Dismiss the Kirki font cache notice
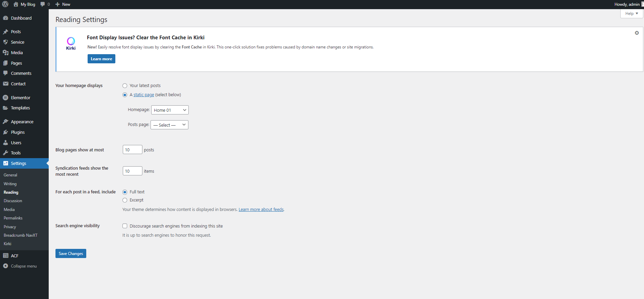The image size is (644, 299). coord(637,33)
